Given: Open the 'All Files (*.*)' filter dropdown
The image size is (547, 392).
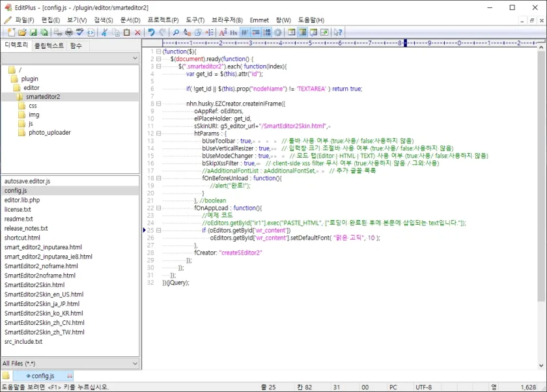Looking at the screenshot, I should [x=135, y=363].
